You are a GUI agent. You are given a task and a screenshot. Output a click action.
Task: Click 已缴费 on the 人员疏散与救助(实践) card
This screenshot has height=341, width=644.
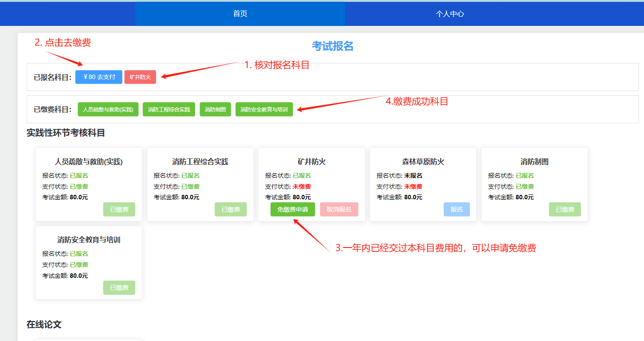pos(119,209)
